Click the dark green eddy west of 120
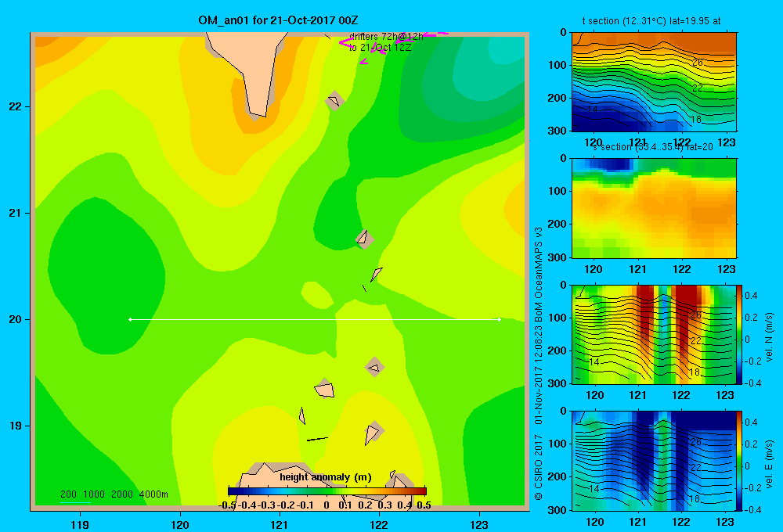Image resolution: width=783 pixels, height=532 pixels. coord(106,275)
